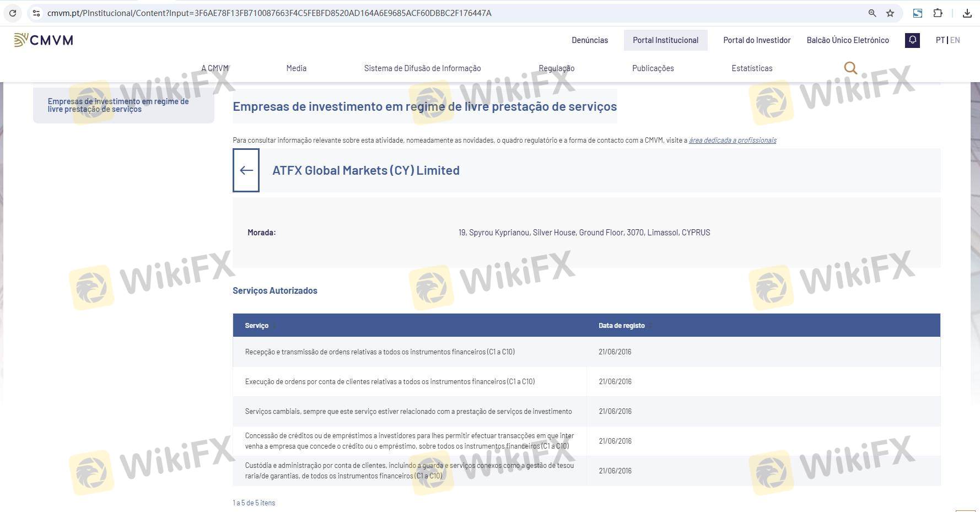Open the Denúncias menu item
The width and height of the screenshot is (980, 512).
click(590, 40)
